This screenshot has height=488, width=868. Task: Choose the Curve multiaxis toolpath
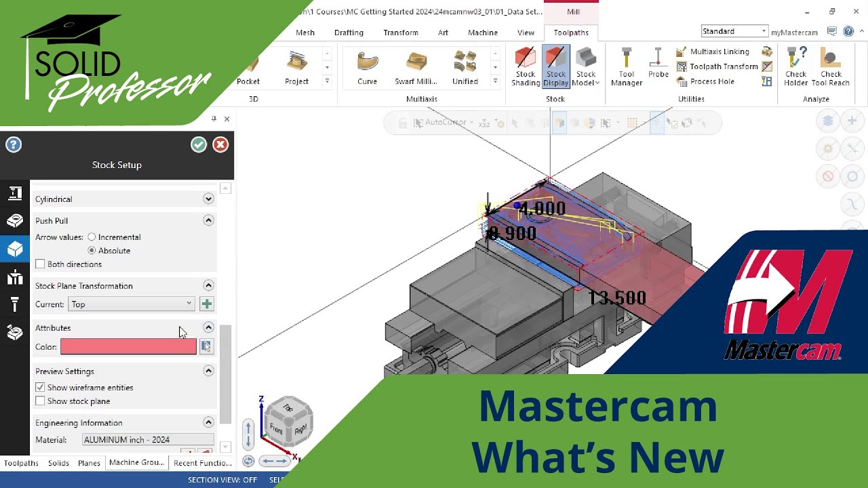tap(368, 68)
